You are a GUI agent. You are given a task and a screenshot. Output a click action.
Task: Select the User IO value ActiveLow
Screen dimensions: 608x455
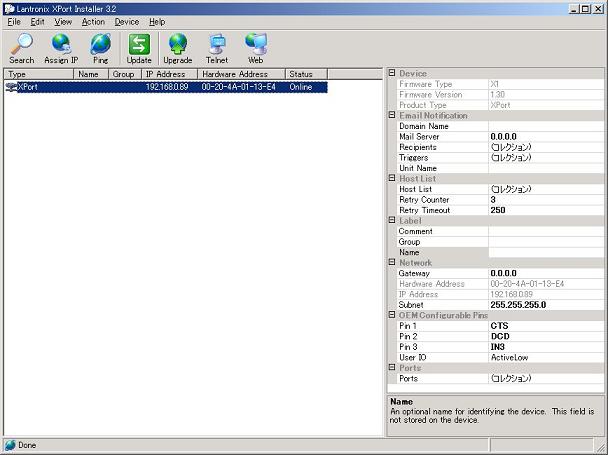(x=546, y=357)
